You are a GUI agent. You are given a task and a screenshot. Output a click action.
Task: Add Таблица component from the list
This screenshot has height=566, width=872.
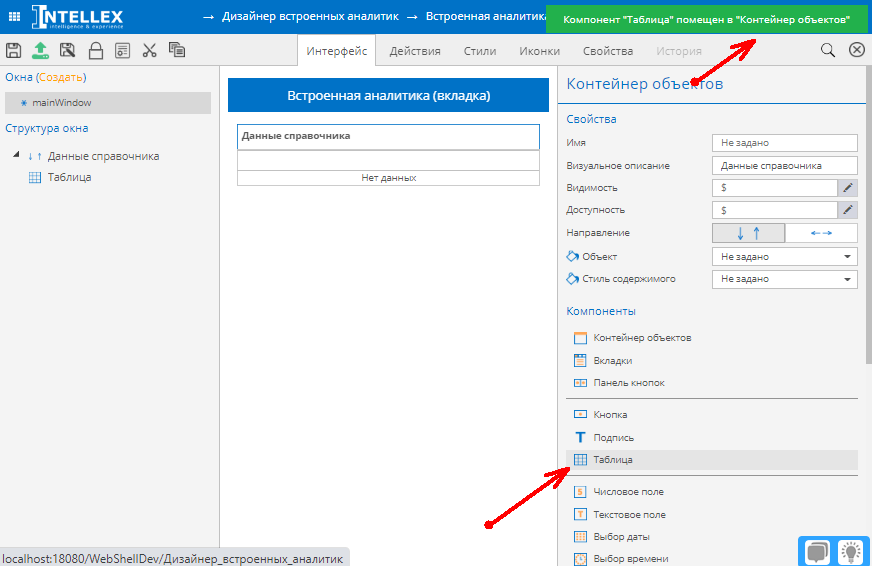pos(712,460)
